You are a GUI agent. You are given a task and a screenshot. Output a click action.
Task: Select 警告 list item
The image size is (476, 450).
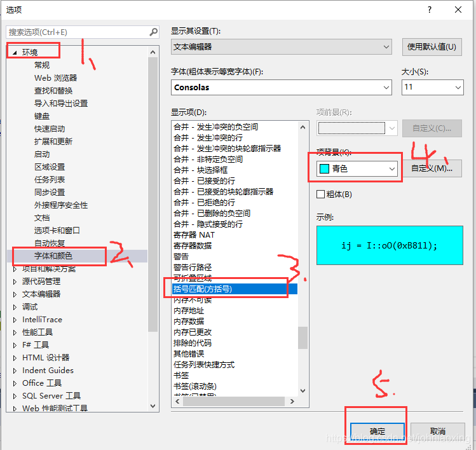click(181, 257)
